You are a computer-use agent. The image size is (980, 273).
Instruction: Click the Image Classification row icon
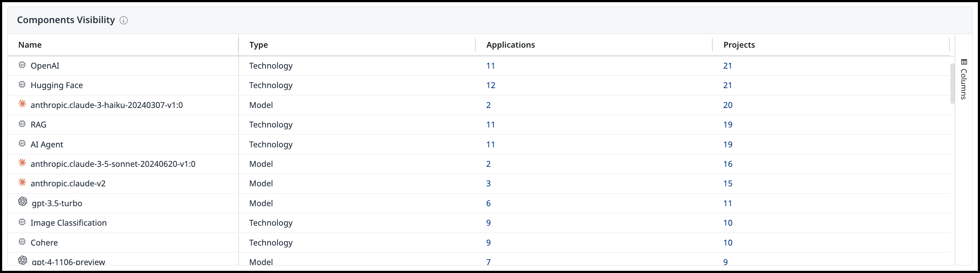pos(22,222)
